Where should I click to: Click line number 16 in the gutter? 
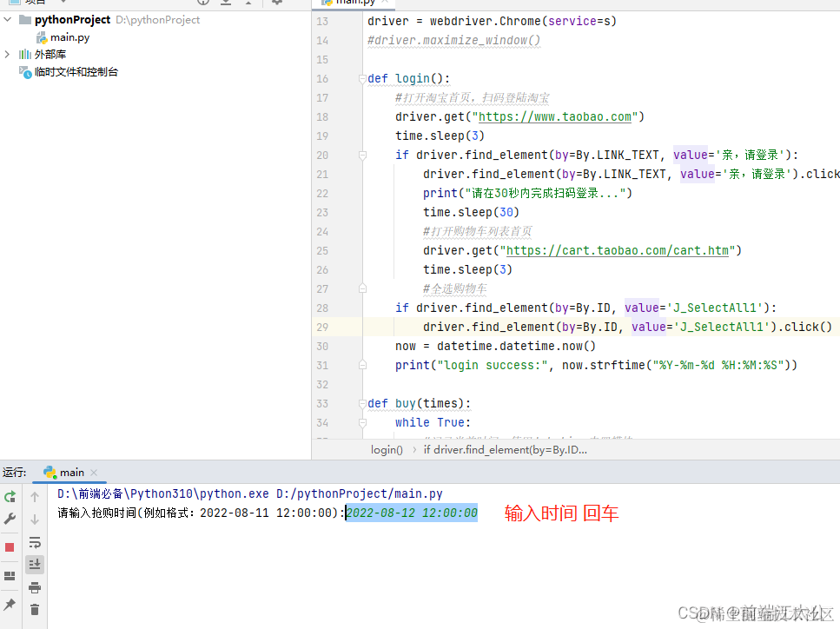(x=322, y=79)
